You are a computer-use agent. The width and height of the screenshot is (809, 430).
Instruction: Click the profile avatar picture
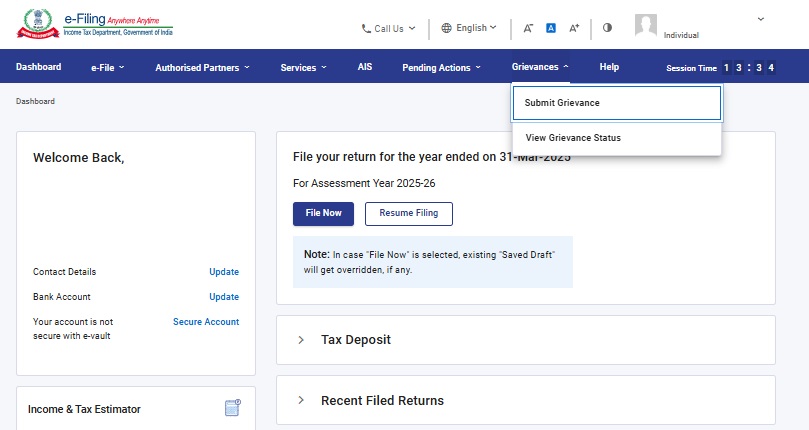tap(645, 25)
